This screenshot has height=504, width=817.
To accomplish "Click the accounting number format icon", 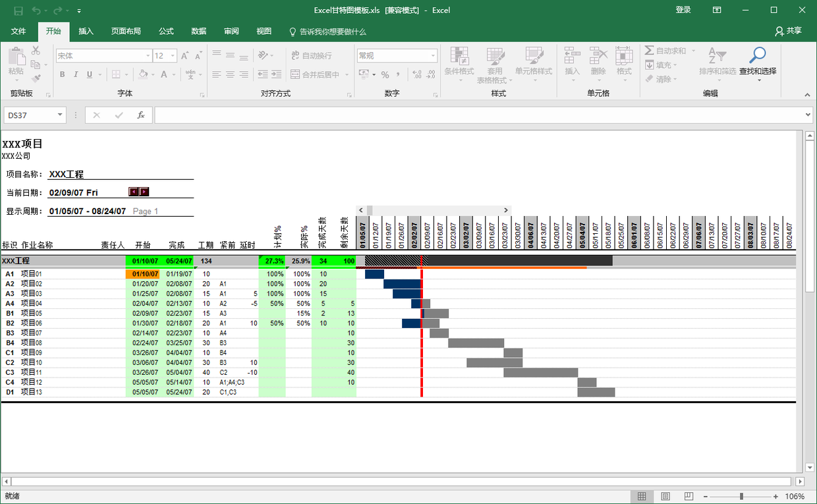I will tap(364, 74).
